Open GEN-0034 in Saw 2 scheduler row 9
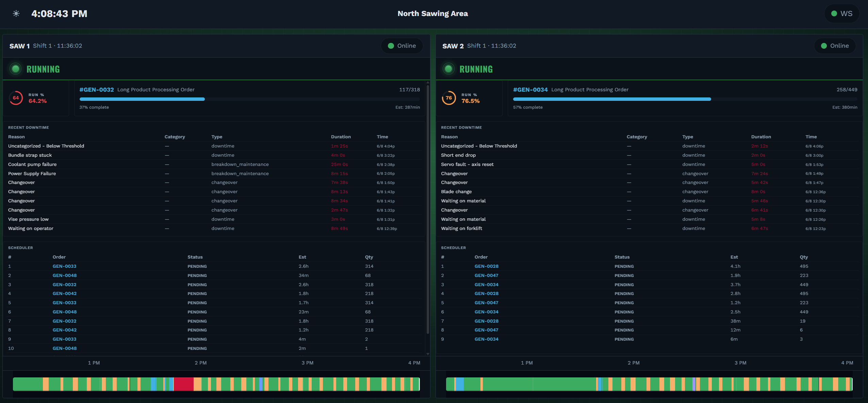Image resolution: width=868 pixels, height=403 pixels. pos(487,339)
